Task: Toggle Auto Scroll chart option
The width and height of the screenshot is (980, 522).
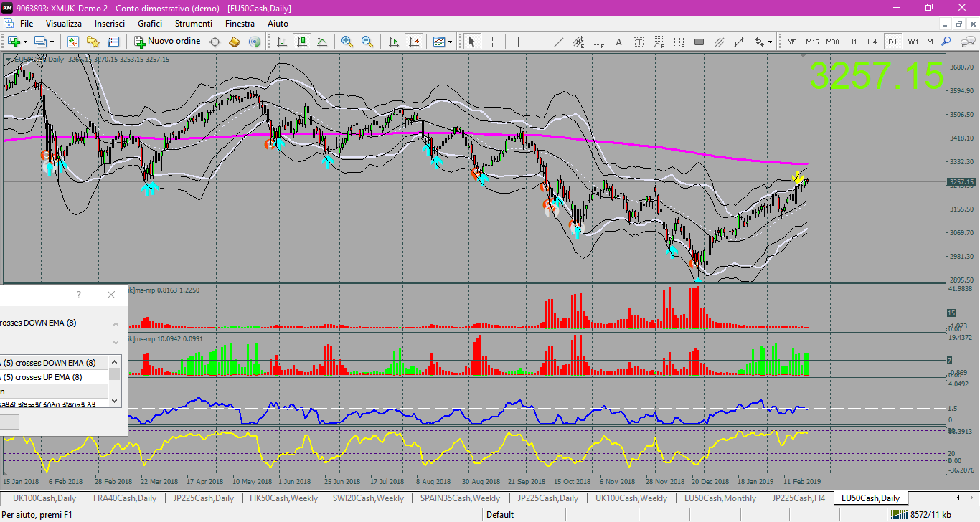Action: tap(394, 42)
